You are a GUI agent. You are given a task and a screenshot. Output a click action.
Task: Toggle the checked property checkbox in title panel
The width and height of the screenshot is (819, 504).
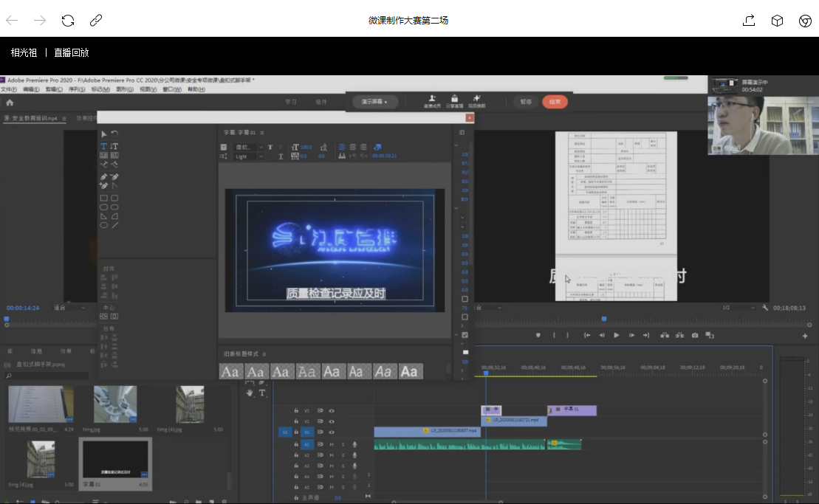point(465,334)
